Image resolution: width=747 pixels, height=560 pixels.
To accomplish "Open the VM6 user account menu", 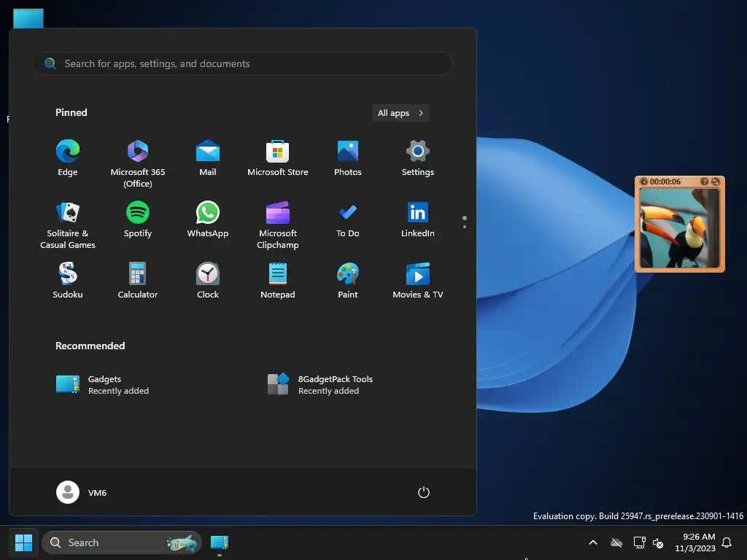I will (x=82, y=492).
